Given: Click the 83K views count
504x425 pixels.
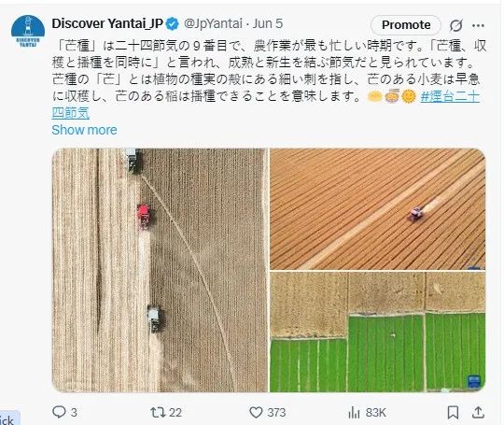Looking at the screenshot, I should (375, 413).
